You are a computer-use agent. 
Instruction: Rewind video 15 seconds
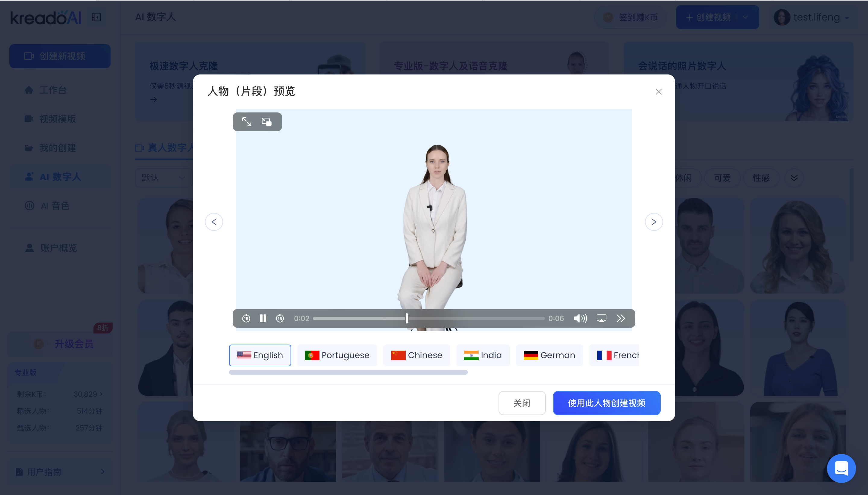[x=246, y=318]
